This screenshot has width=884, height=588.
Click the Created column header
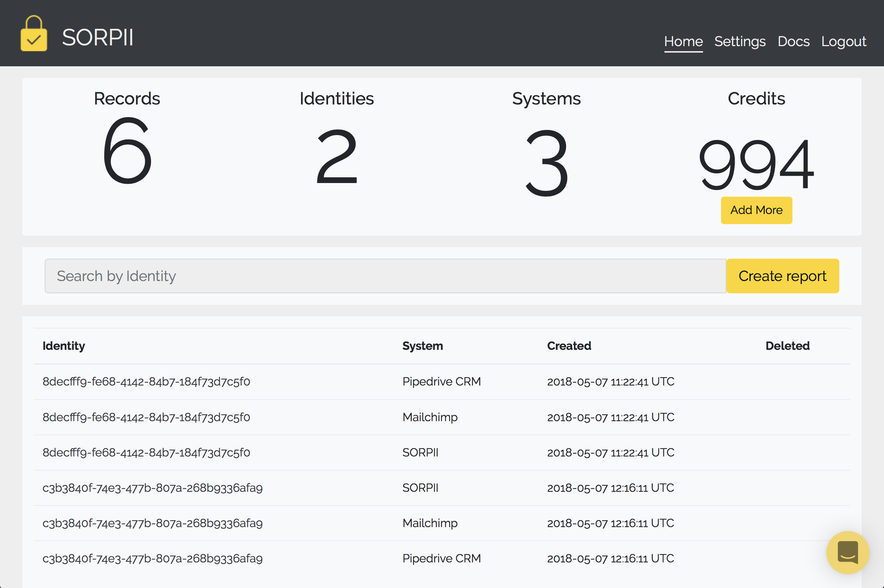pos(569,346)
